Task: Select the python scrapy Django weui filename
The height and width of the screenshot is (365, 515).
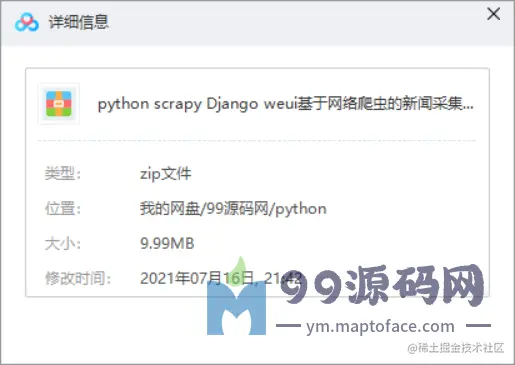Action: (x=285, y=104)
